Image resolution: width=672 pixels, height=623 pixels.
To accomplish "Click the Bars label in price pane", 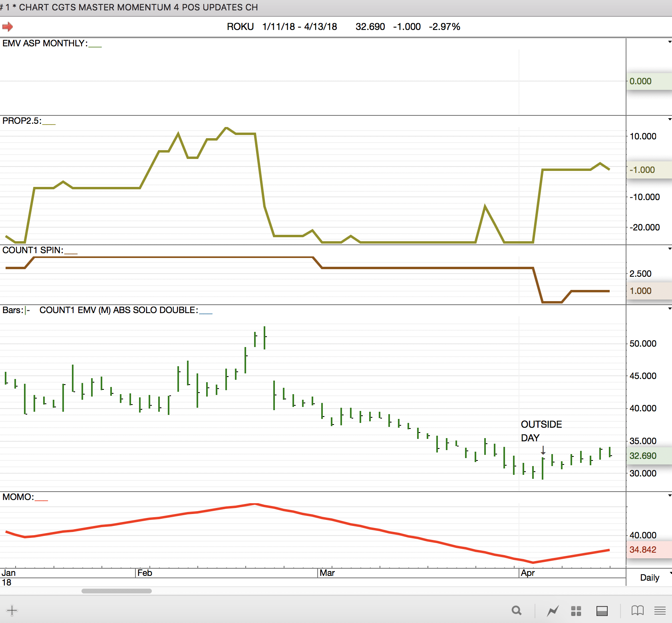I will pyautogui.click(x=12, y=310).
